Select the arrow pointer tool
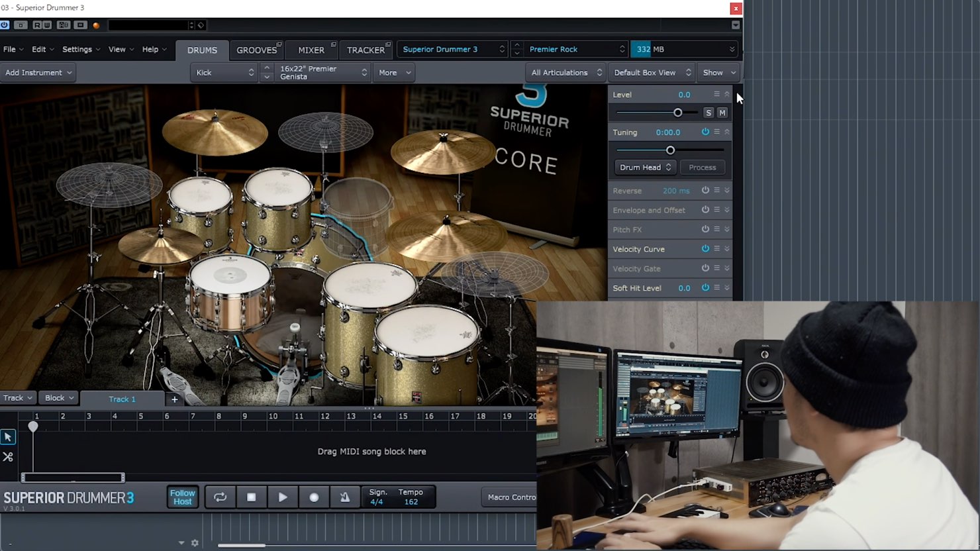The width and height of the screenshot is (980, 551). [8, 437]
